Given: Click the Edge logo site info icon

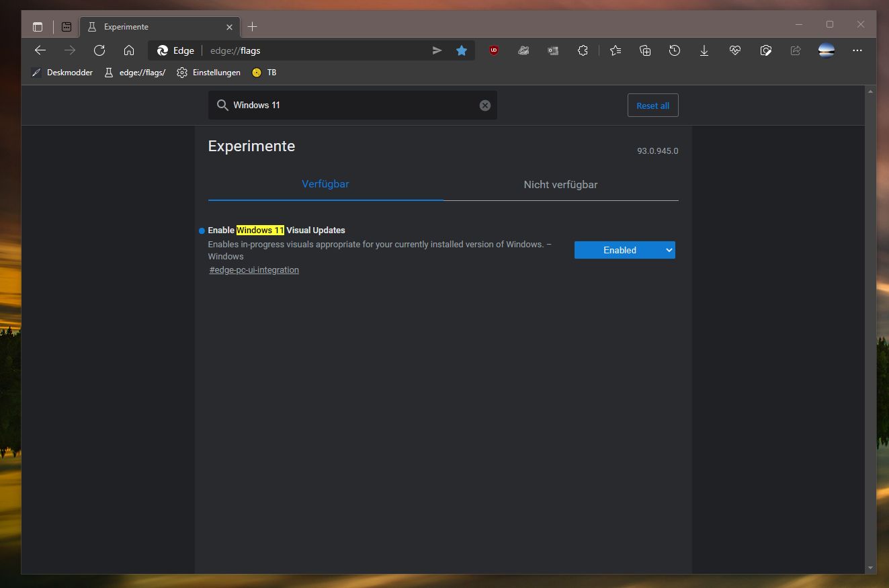Looking at the screenshot, I should point(163,50).
